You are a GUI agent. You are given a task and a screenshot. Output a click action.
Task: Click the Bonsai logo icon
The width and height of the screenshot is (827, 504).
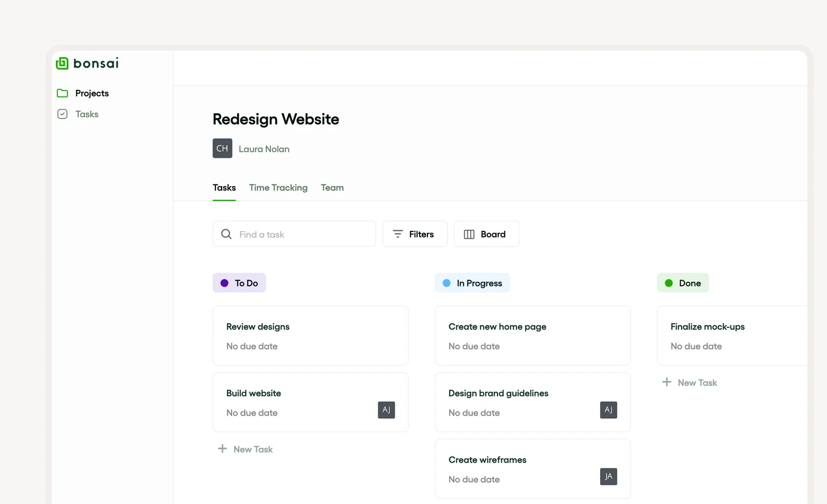pyautogui.click(x=62, y=63)
